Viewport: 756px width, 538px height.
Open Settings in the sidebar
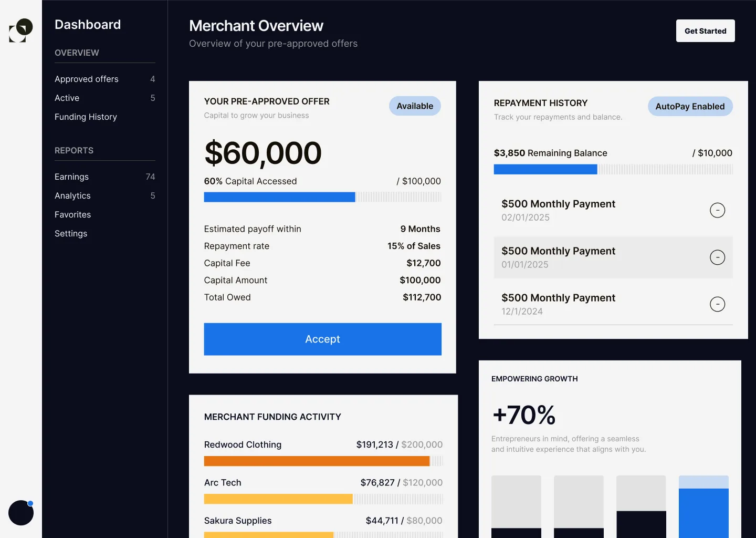pyautogui.click(x=71, y=233)
